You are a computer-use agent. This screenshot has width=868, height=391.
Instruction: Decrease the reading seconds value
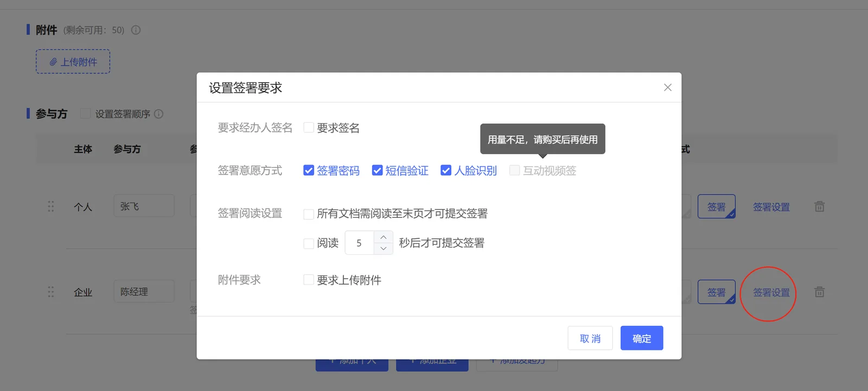click(x=384, y=249)
